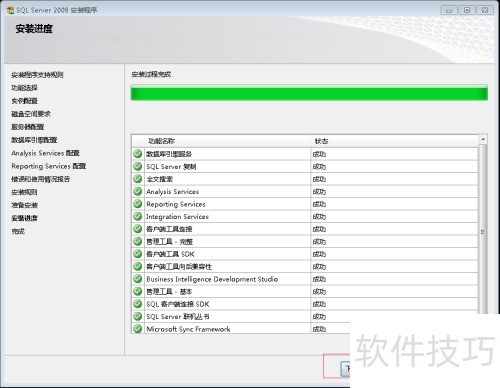500x388 pixels.
Task: Select the 完成 step in sidebar
Action: click(x=18, y=231)
